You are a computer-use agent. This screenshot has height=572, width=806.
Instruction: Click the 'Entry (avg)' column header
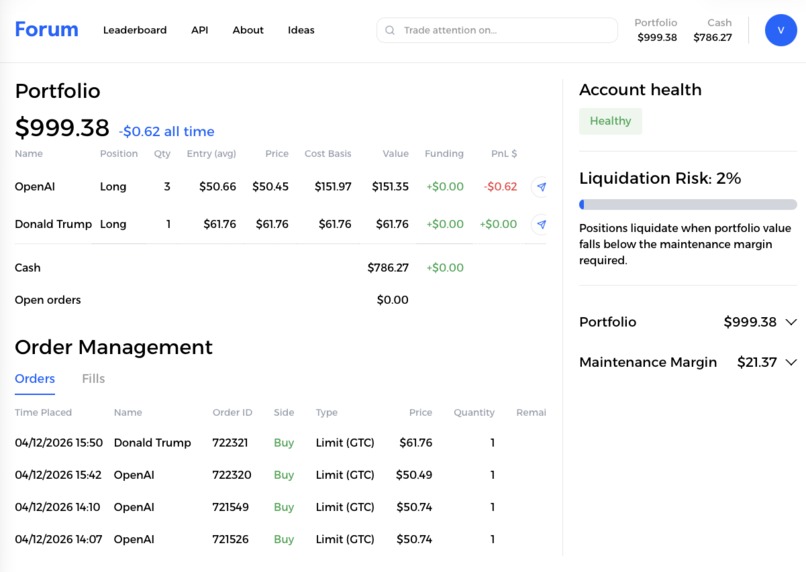tap(211, 154)
